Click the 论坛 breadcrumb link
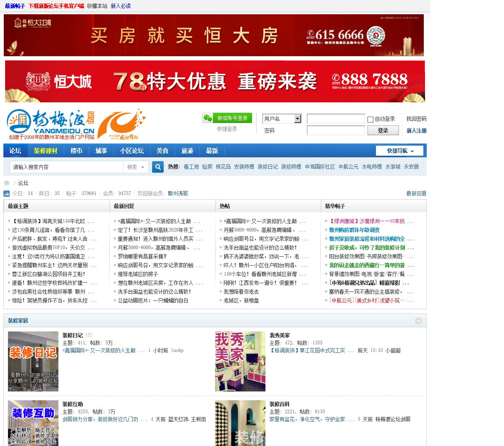Screen dimensions: 504x446 tap(23, 183)
